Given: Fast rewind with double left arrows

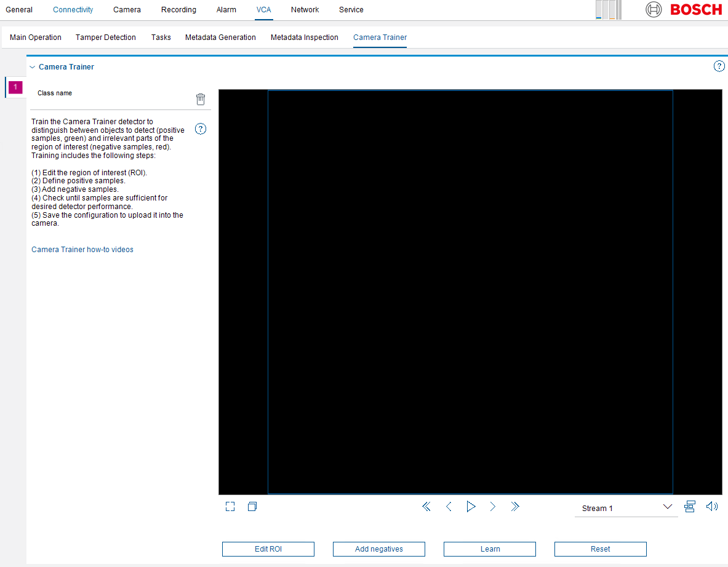Looking at the screenshot, I should pyautogui.click(x=426, y=507).
